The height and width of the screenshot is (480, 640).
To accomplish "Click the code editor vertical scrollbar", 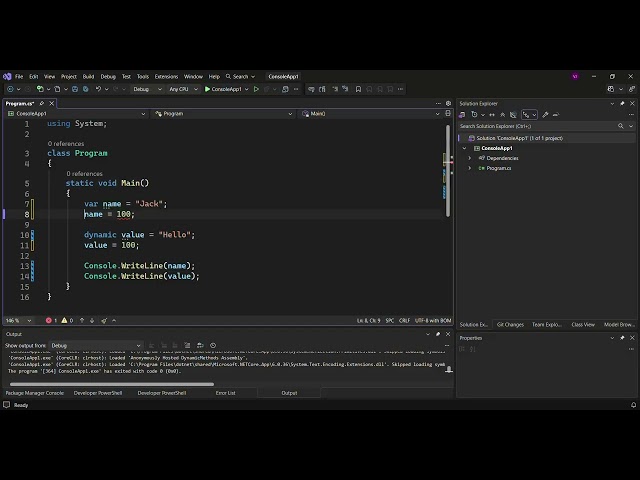I will tap(448, 170).
